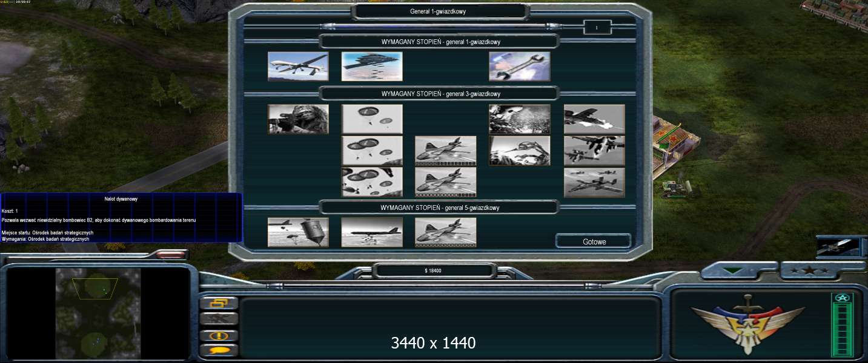Choose the 5-star bomber dropping bombs power
This screenshot has width=868, height=363.
[x=372, y=232]
